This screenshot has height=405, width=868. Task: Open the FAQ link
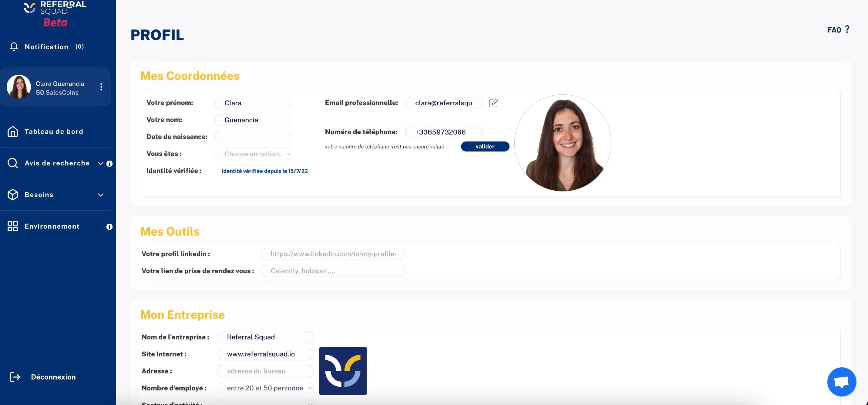(834, 30)
